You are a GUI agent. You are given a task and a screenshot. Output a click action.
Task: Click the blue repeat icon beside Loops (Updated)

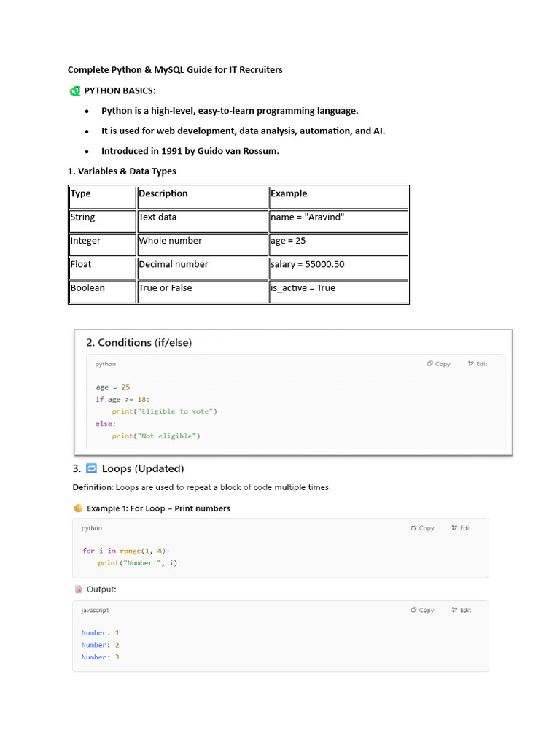tap(92, 468)
